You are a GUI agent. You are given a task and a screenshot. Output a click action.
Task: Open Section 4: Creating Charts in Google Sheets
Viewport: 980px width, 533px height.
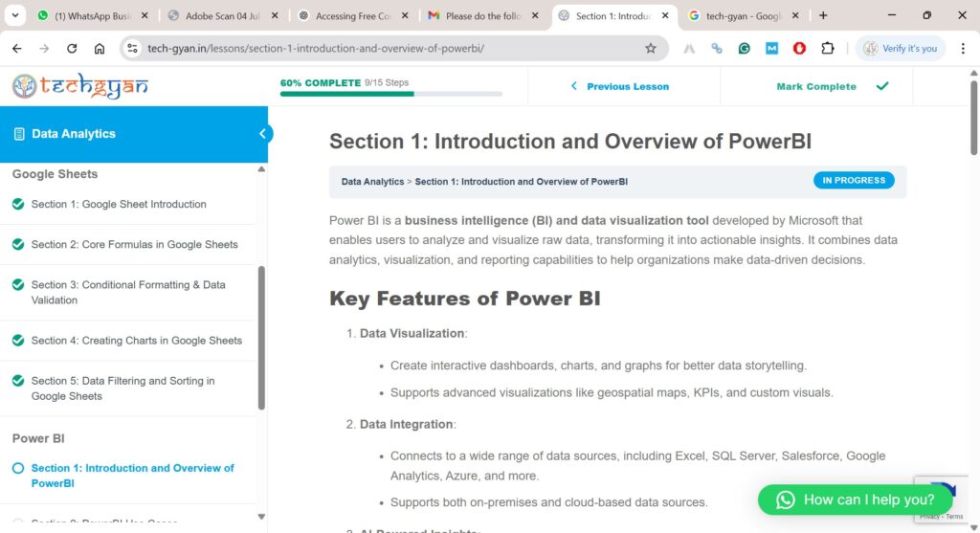tap(136, 341)
